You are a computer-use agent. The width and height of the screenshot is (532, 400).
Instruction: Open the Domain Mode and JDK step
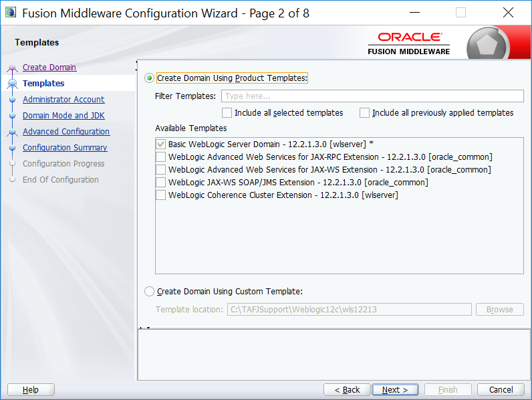63,116
